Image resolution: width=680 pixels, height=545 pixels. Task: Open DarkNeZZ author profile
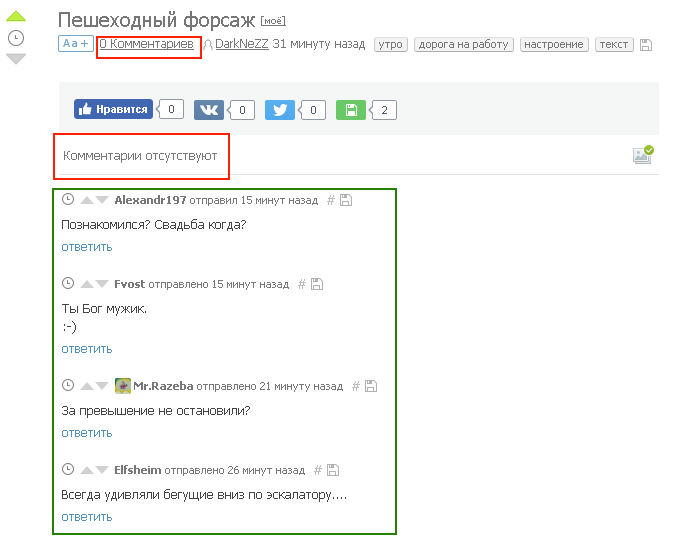[241, 44]
